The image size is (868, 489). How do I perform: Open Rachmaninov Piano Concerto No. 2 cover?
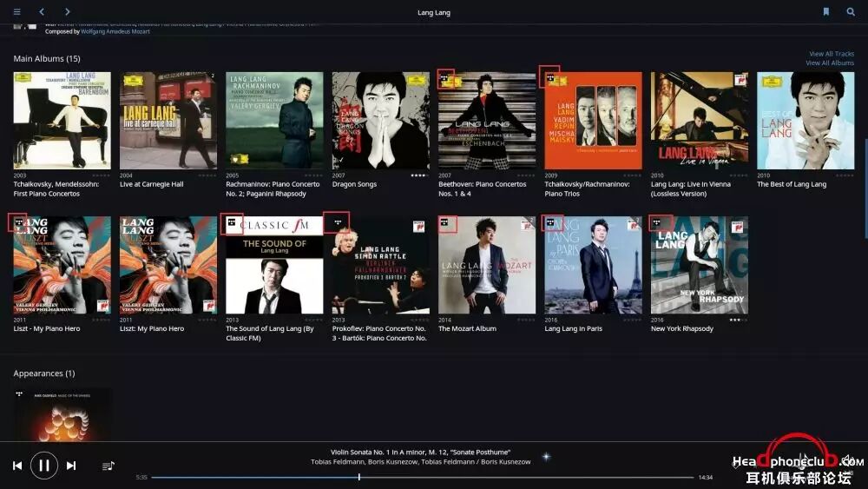point(274,120)
